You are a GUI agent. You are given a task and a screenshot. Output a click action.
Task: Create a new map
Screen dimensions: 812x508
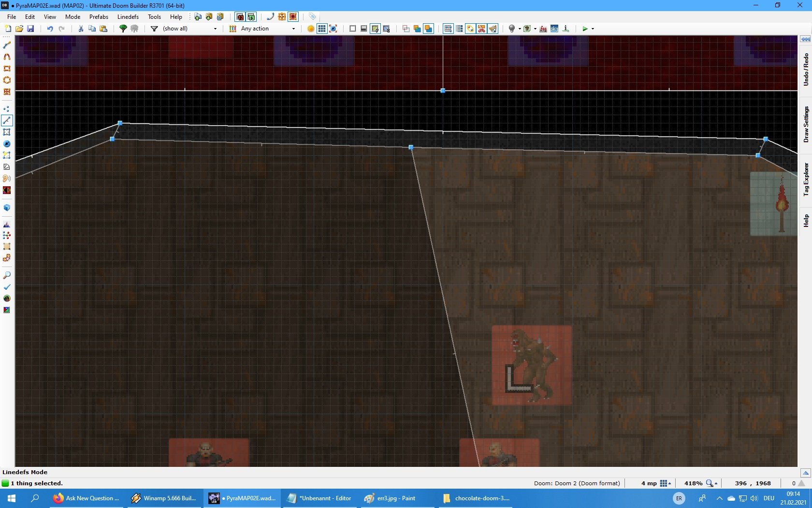(x=8, y=29)
